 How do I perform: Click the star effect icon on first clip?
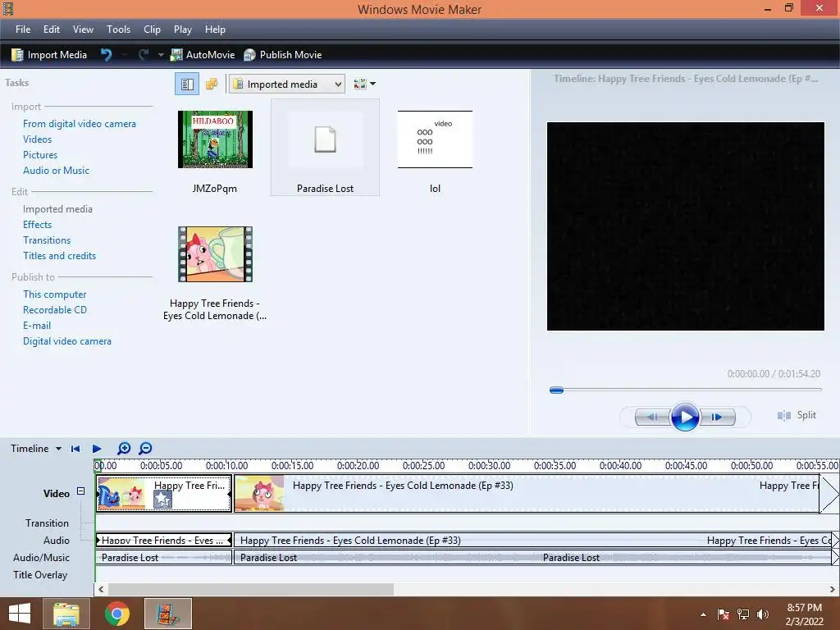[162, 500]
